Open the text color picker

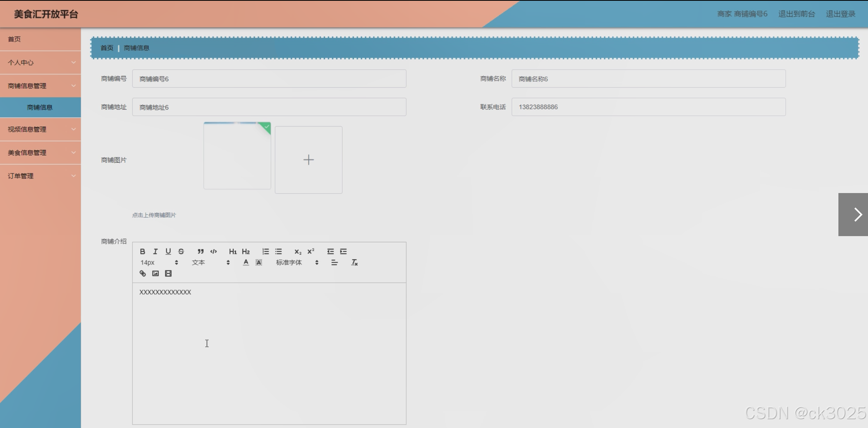tap(246, 263)
